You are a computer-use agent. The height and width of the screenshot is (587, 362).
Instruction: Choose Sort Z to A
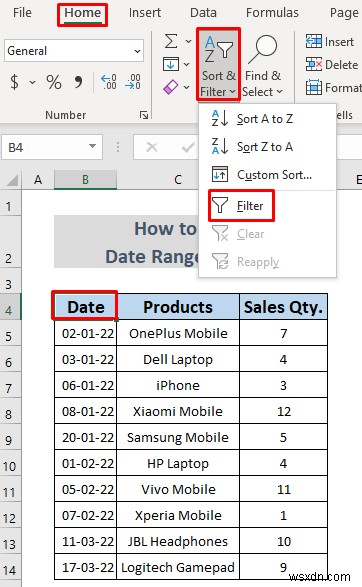coord(267,147)
